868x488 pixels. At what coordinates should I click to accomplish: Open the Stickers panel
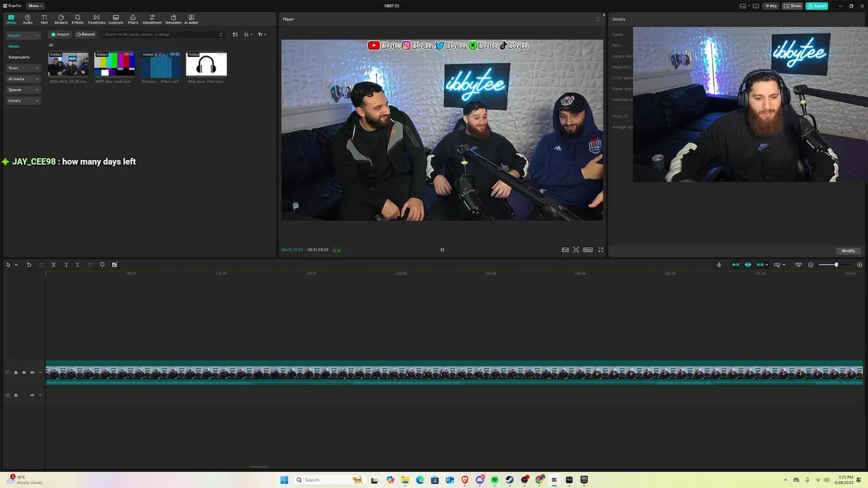click(x=61, y=19)
